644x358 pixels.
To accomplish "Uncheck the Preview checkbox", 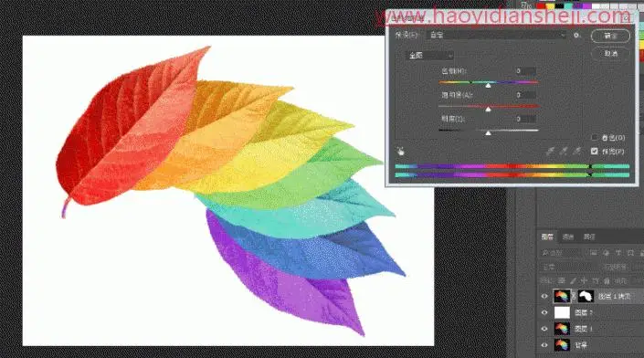I will 594,152.
